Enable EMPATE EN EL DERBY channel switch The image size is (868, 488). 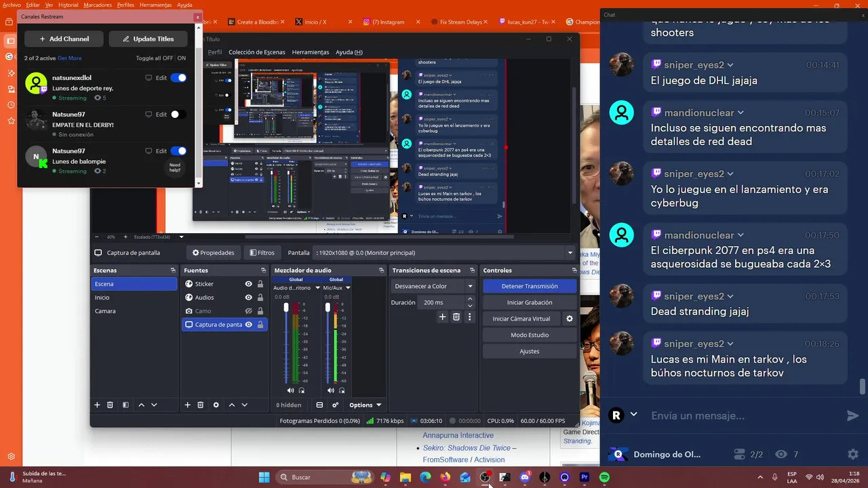point(178,115)
